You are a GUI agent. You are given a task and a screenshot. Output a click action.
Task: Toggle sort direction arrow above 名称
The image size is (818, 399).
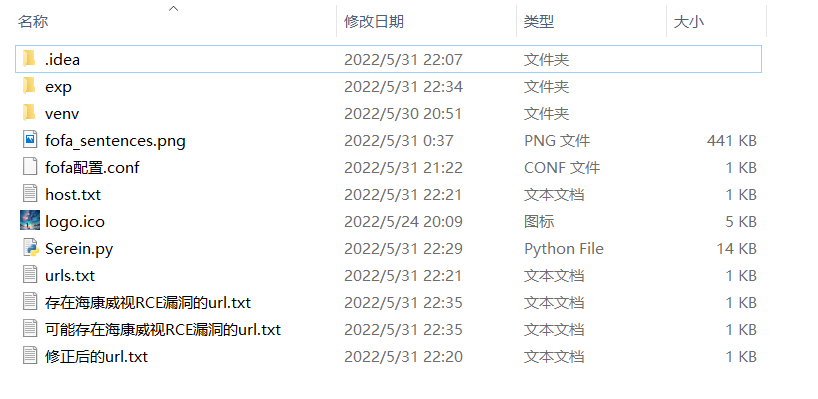pyautogui.click(x=174, y=8)
